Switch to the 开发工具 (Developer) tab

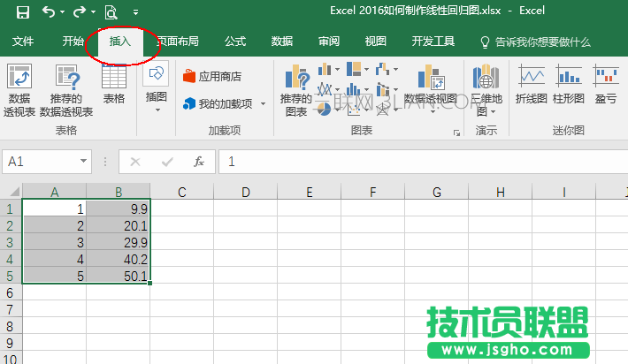(x=433, y=42)
